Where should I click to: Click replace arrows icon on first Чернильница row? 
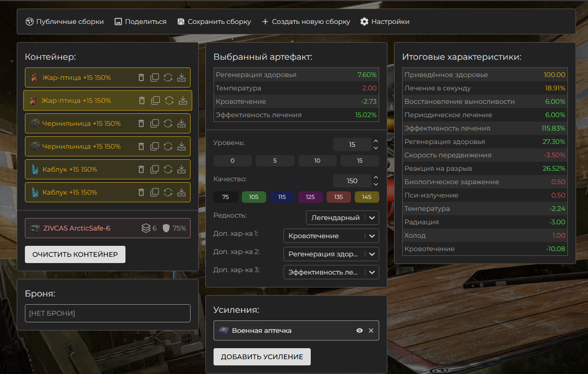pyautogui.click(x=168, y=123)
